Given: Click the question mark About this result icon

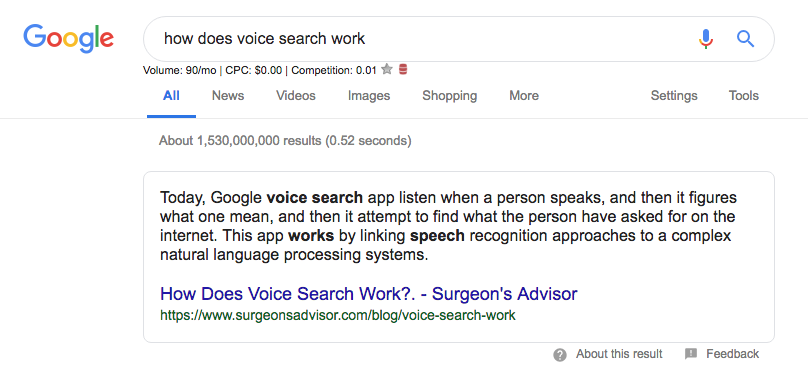Looking at the screenshot, I should coord(560,355).
